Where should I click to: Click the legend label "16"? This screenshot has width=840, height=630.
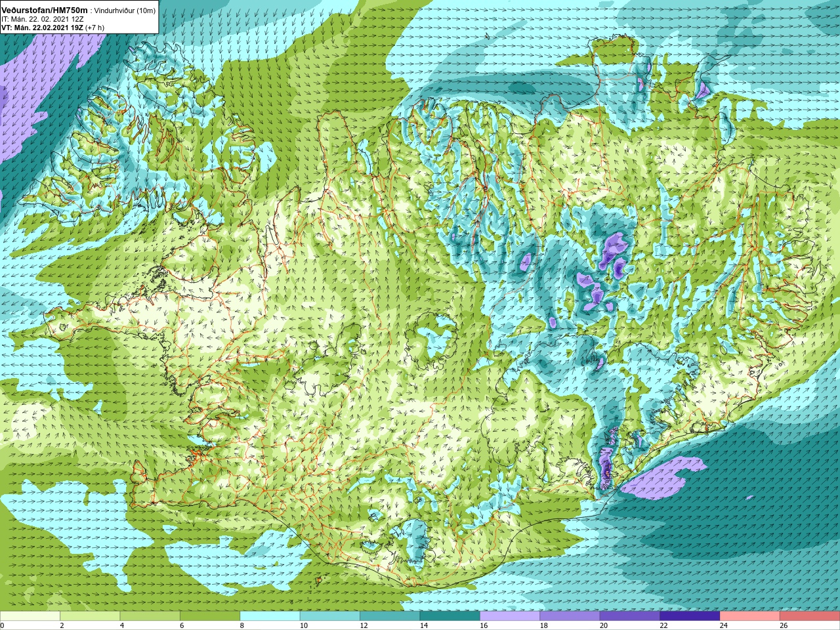point(484,626)
